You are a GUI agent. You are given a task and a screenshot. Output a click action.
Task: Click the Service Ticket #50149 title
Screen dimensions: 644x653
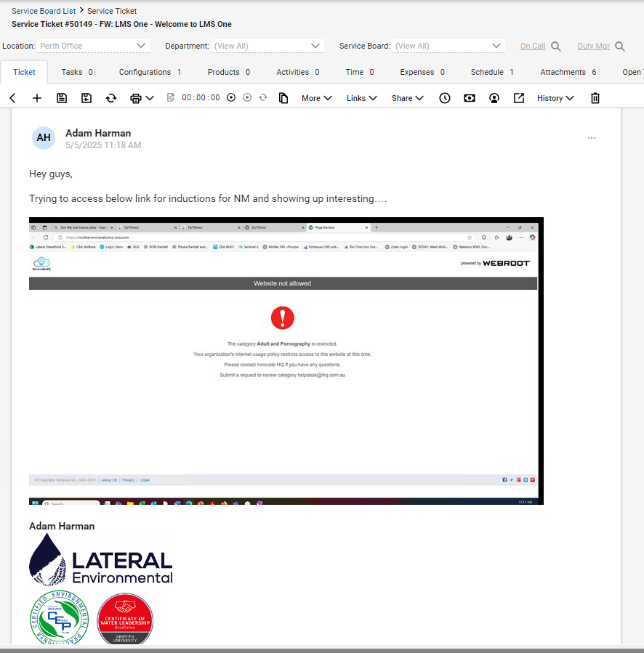121,24
